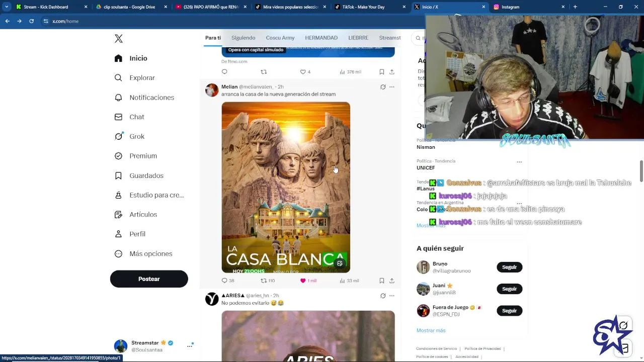
Task: Open Explorar in the sidebar
Action: (134, 78)
